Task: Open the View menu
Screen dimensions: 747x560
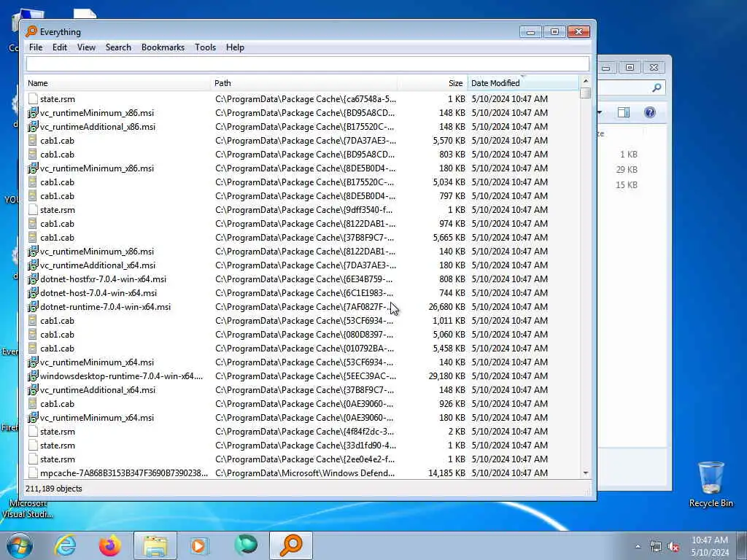Action: pos(86,47)
